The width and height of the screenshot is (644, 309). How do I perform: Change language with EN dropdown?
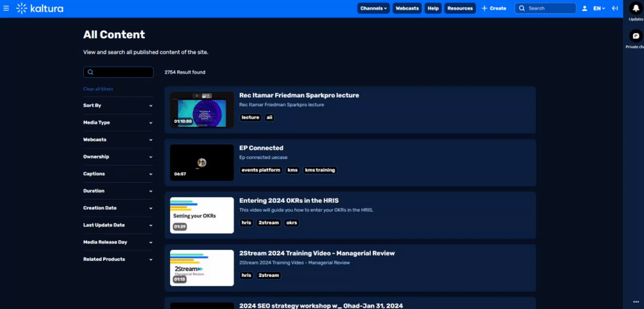(599, 8)
